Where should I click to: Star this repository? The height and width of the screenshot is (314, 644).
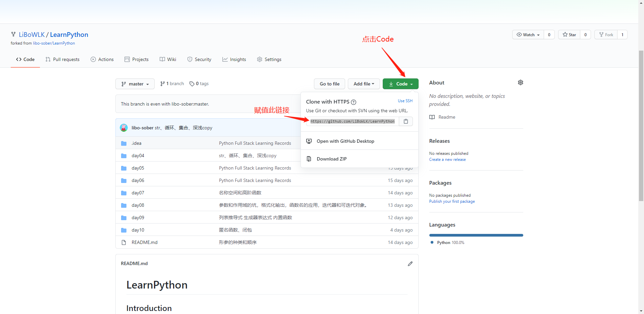pos(569,35)
